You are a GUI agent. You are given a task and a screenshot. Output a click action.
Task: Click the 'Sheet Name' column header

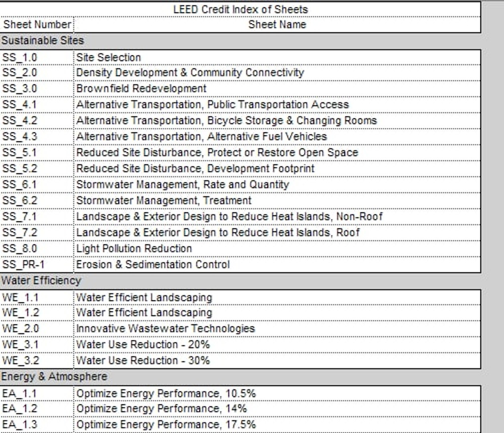coord(277,24)
